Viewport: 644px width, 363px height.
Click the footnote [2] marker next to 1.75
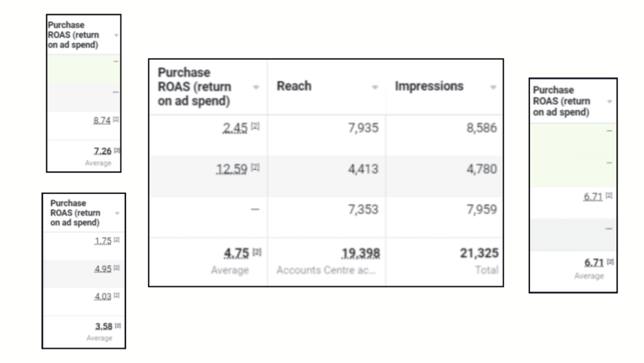tap(117, 240)
